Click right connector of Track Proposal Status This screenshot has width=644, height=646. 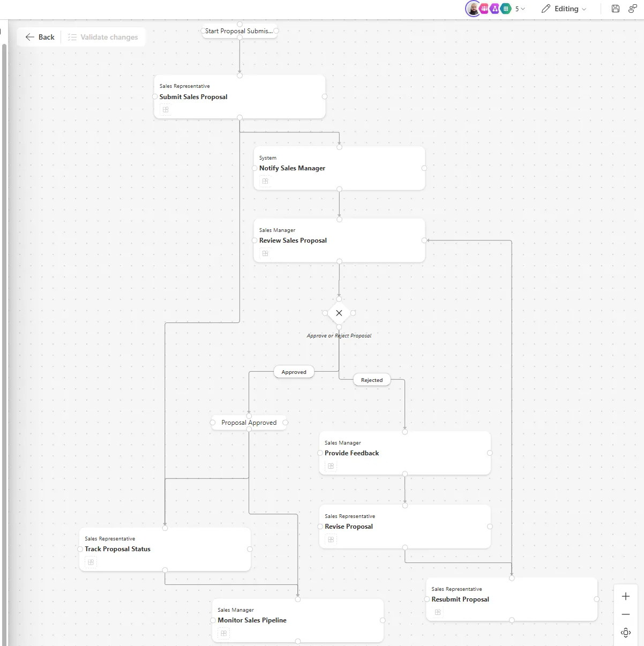point(250,549)
